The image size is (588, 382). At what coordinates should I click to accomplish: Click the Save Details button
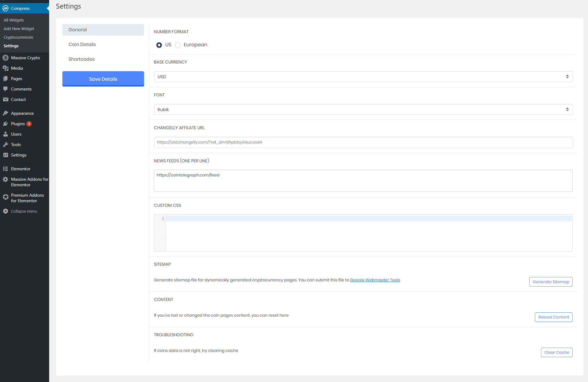pyautogui.click(x=103, y=79)
